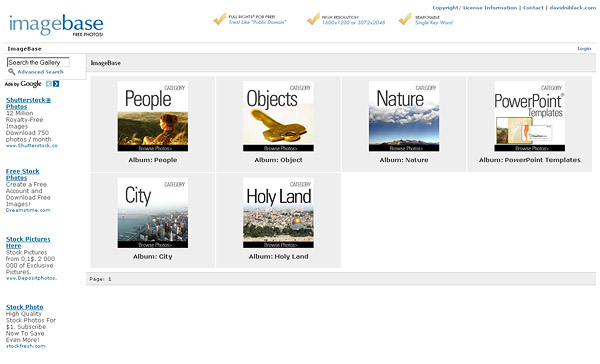600x364 pixels.
Task: Click the ImageBase gallery title heading
Action: tap(106, 63)
